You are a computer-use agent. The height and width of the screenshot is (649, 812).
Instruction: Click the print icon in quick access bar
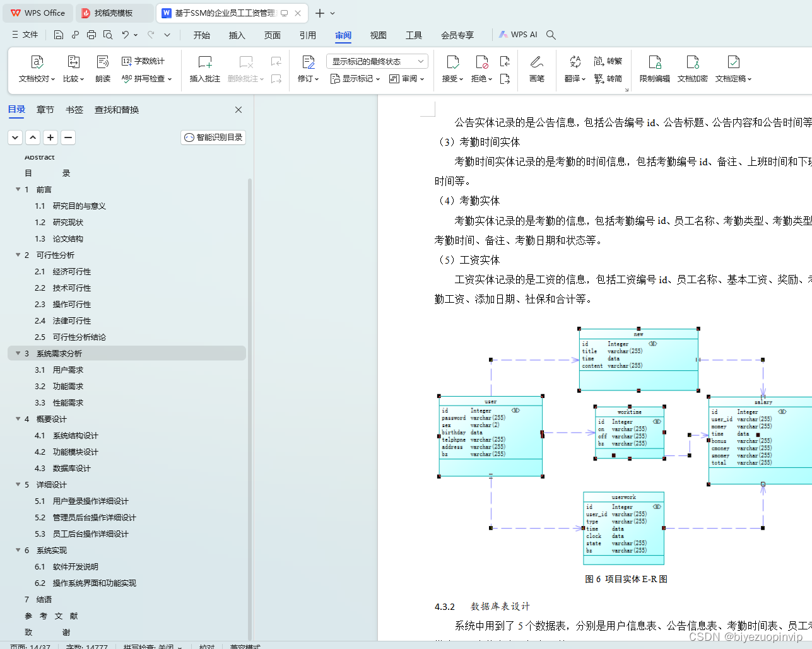click(91, 35)
